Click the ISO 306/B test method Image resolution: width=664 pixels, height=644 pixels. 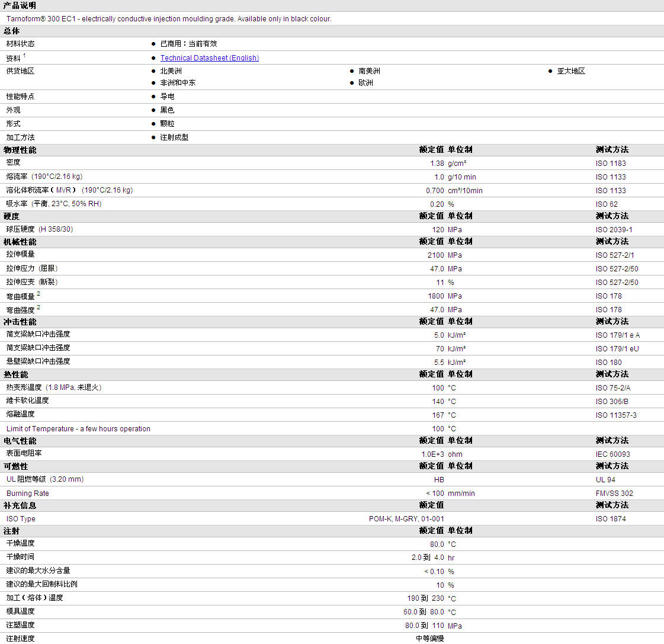(x=612, y=401)
